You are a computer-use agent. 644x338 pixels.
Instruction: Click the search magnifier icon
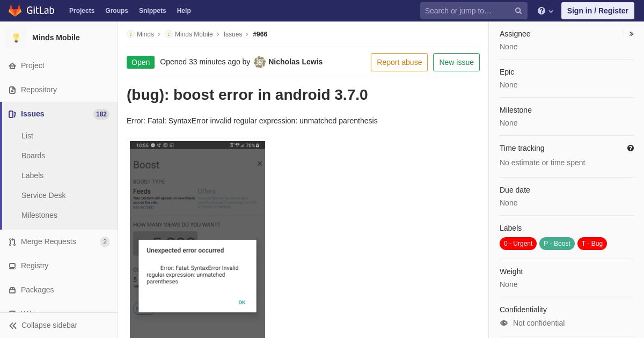(x=518, y=11)
